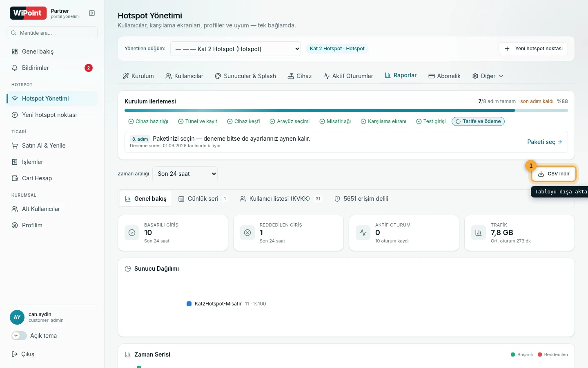This screenshot has width=588, height=368.
Task: Select the Günlük seri sub-tab
Action: (203, 199)
